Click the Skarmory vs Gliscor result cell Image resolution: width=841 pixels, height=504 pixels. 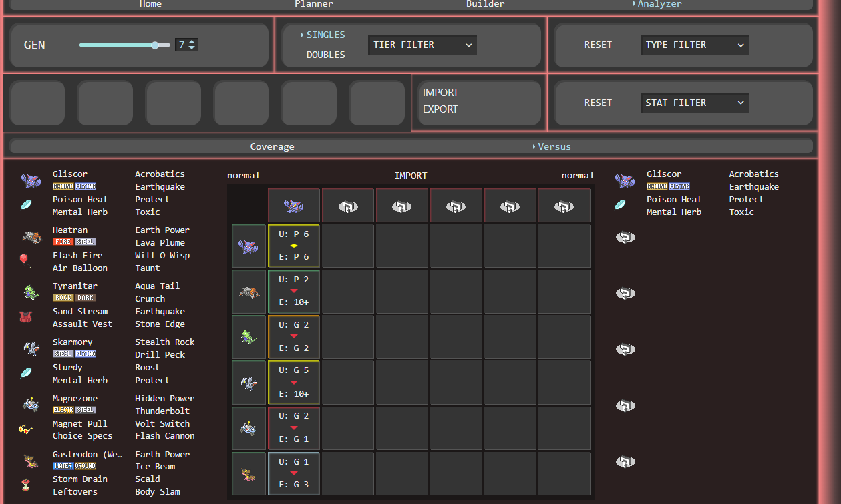[x=294, y=383]
